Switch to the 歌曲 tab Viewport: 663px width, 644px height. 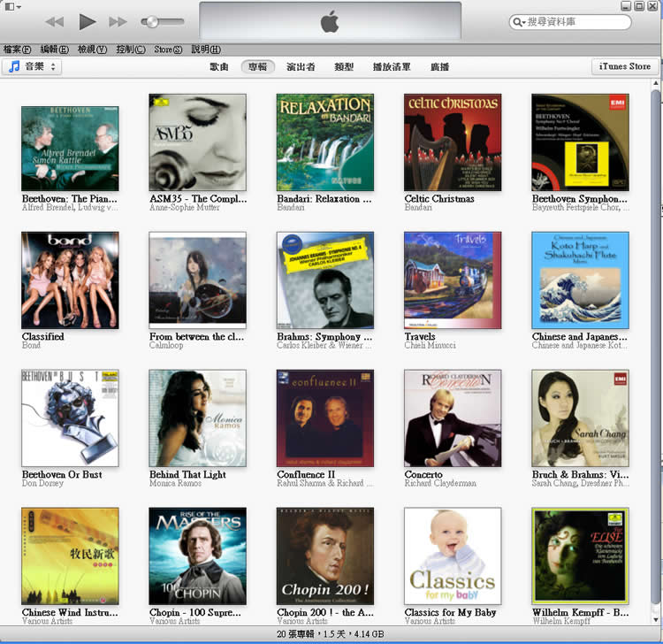coord(219,67)
